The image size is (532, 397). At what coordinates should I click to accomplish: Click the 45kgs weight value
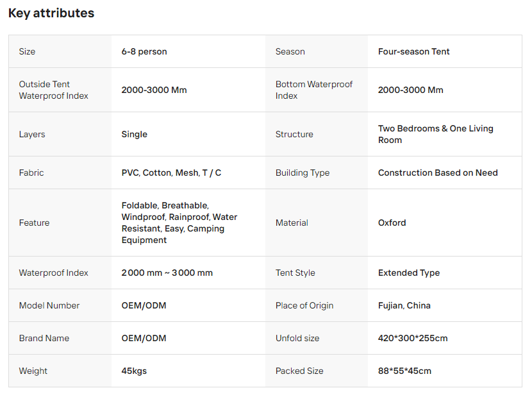coord(134,371)
